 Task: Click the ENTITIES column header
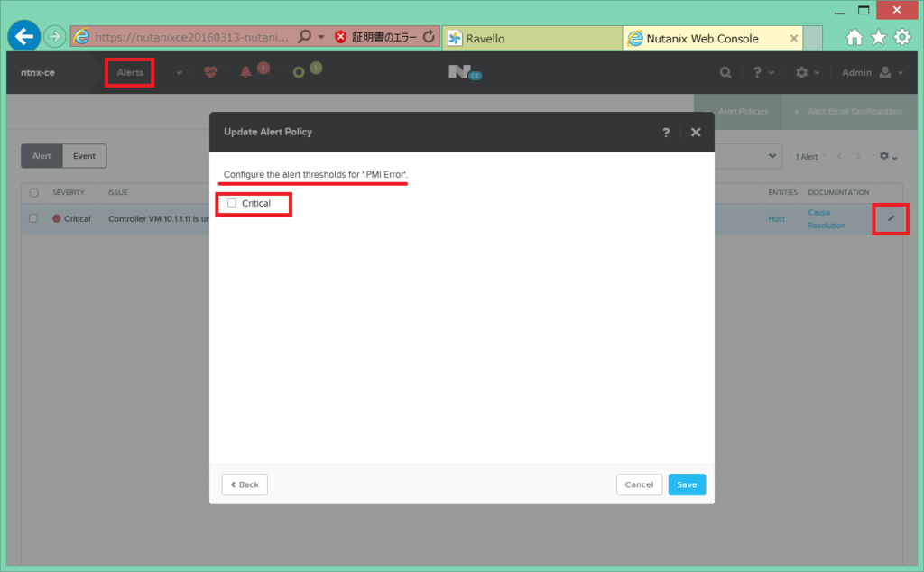click(782, 193)
